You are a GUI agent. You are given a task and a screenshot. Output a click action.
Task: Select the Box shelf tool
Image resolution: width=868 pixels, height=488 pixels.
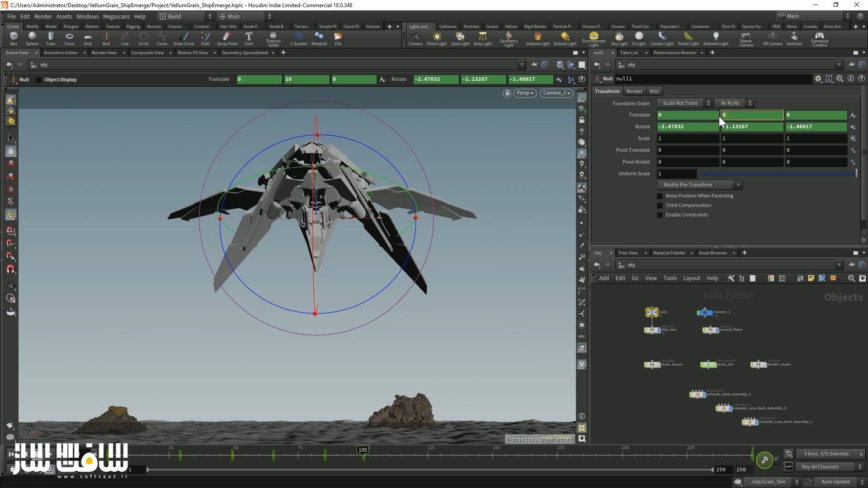coord(14,39)
